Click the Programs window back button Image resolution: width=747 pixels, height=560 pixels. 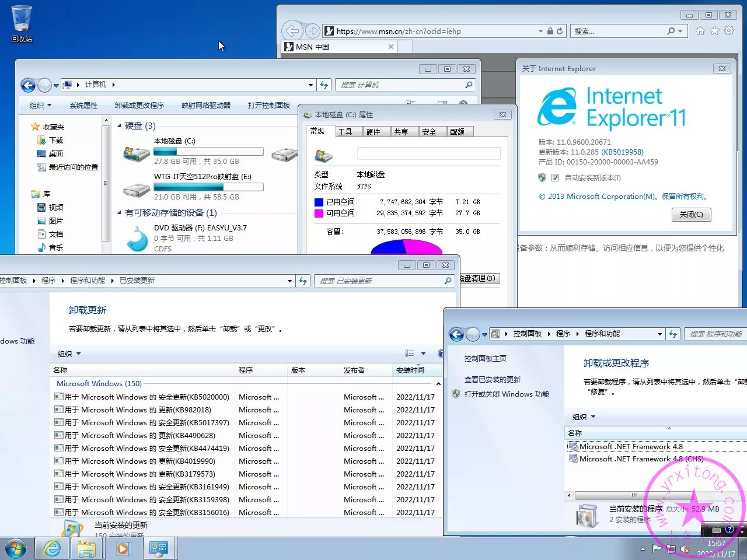tap(456, 334)
